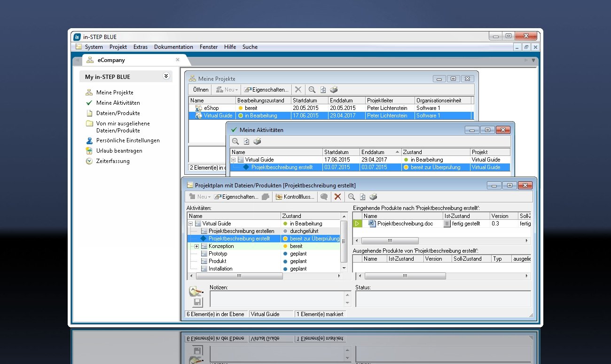Open the Dokumentation menu
This screenshot has width=611, height=364.
[x=173, y=47]
